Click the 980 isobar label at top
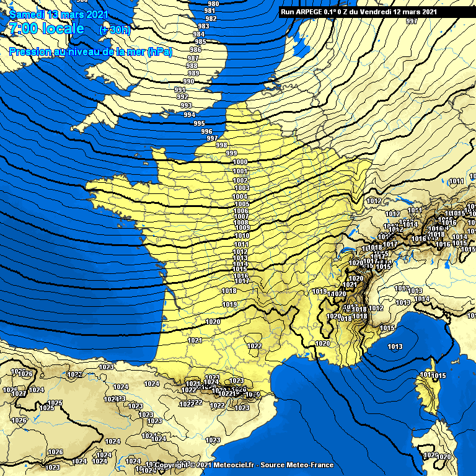The width and height of the screenshot is (476, 476). (x=213, y=4)
